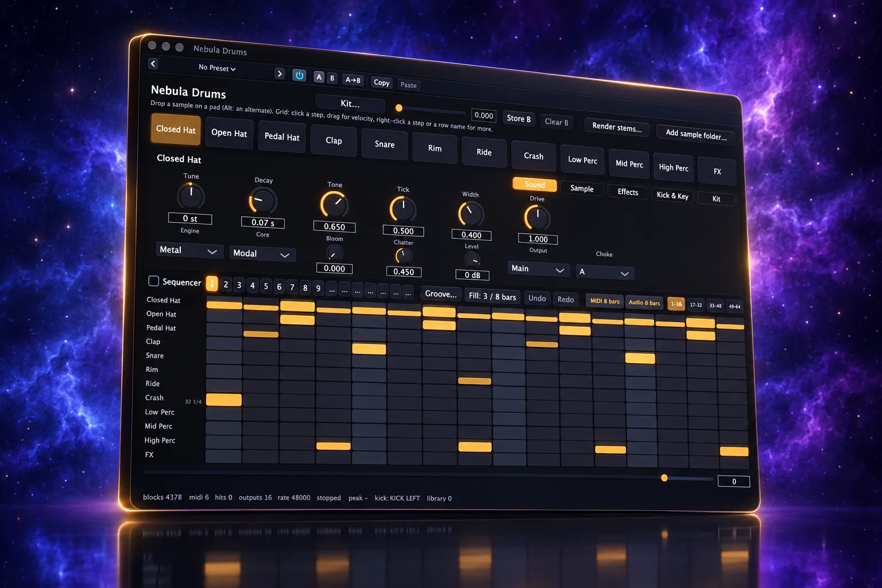The width and height of the screenshot is (882, 588).
Task: Open the Core dropdown showing Modal
Action: point(262,254)
